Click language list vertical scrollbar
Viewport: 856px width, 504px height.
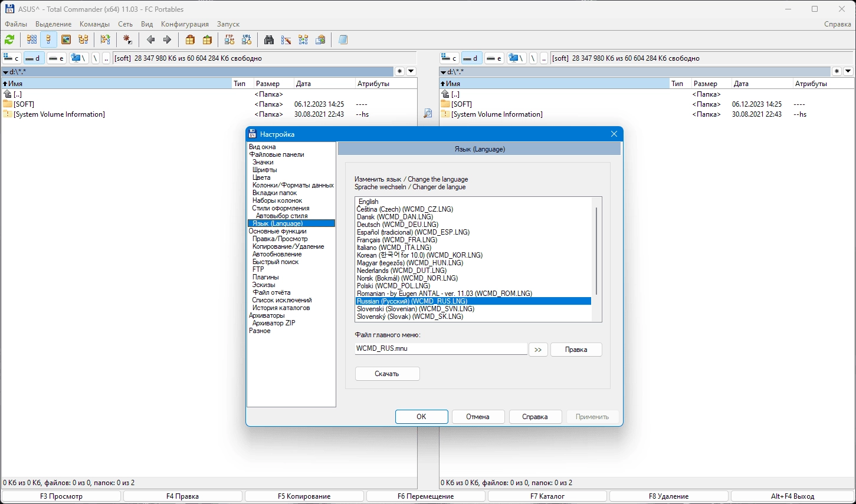coord(596,251)
